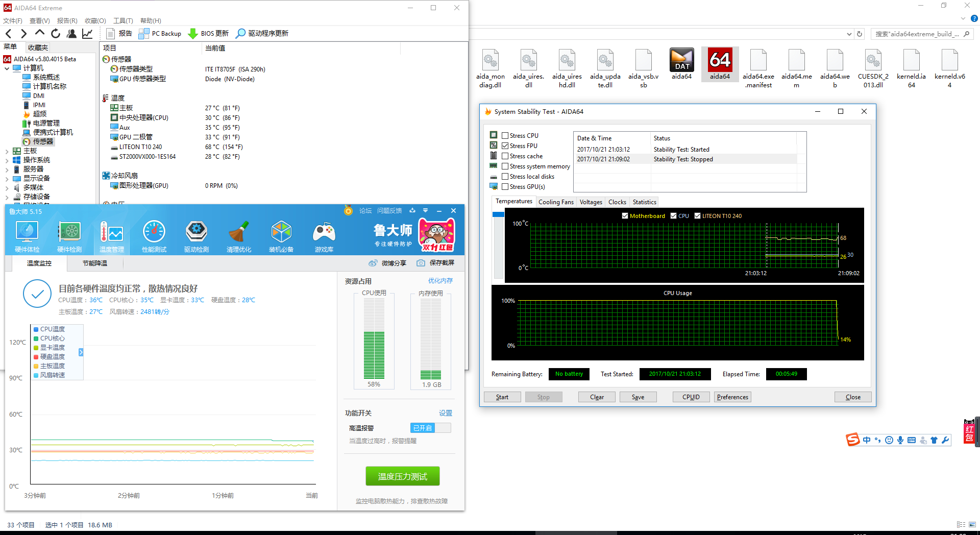Uncheck Stress FPU checkbox
Viewport: 980px width, 535px height.
point(505,146)
